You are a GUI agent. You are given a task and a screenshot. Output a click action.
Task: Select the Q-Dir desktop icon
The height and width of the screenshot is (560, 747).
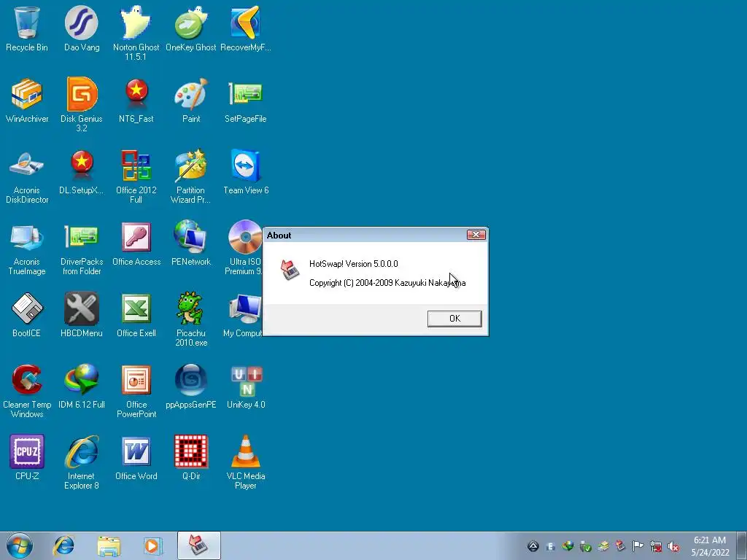point(191,457)
